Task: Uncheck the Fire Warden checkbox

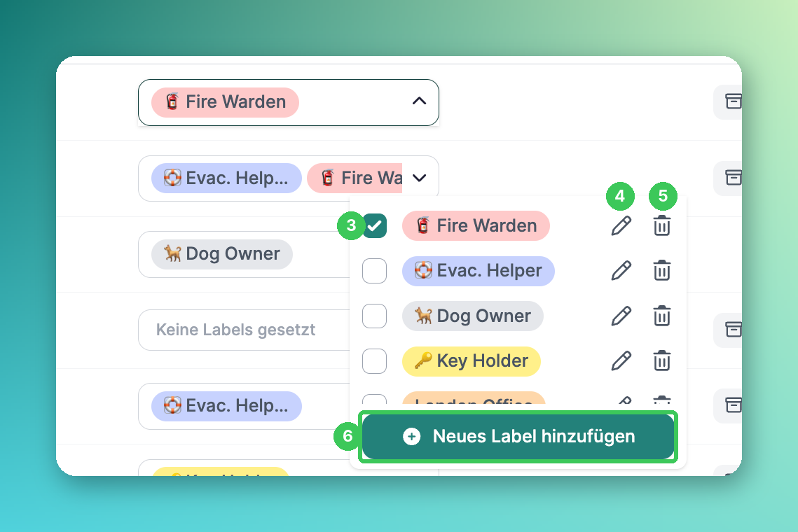Action: point(375,226)
